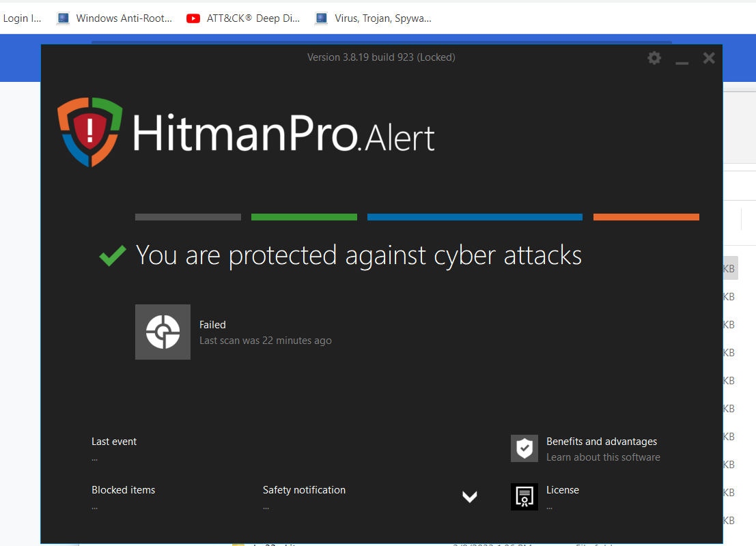
Task: Click You are protected against cyber attacks
Action: (359, 255)
